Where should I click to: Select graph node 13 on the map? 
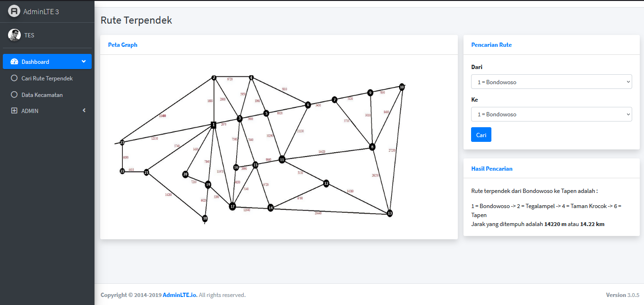pos(389,213)
